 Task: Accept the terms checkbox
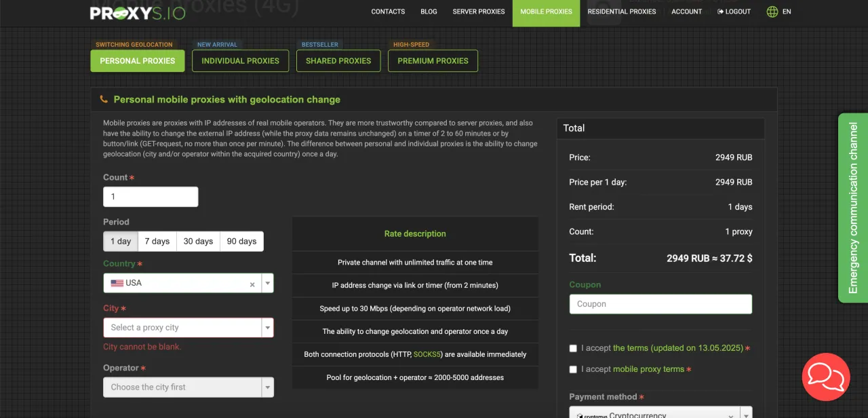(573, 348)
